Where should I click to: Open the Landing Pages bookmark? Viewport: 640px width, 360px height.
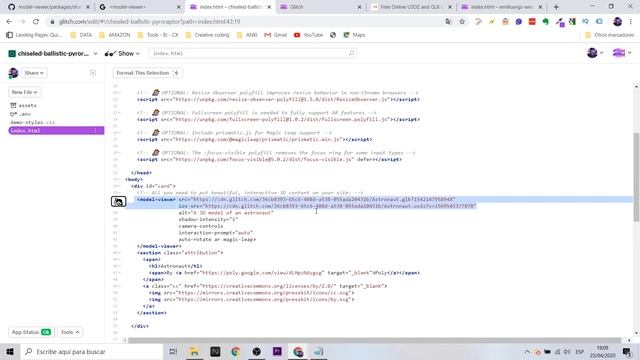[x=34, y=35]
